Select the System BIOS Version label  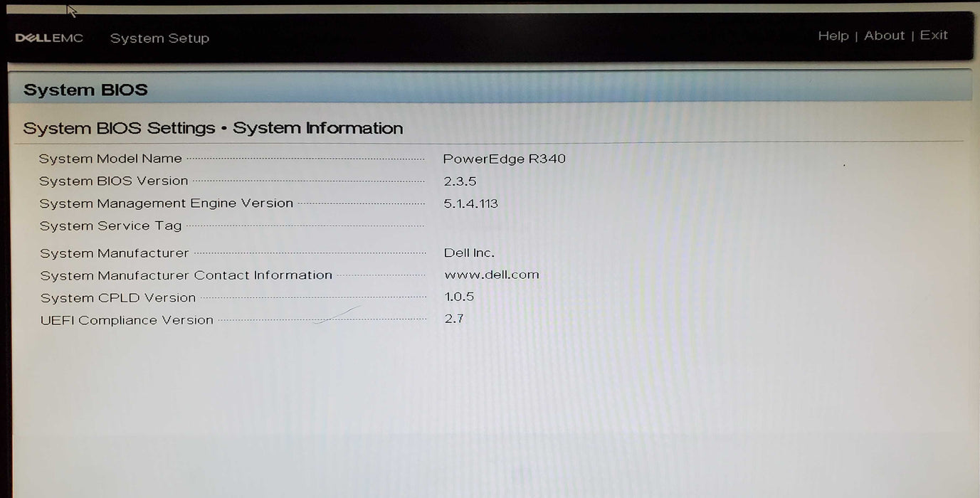tap(114, 181)
